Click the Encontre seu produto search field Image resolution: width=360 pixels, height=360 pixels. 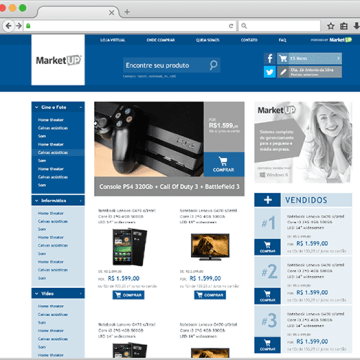click(172, 65)
